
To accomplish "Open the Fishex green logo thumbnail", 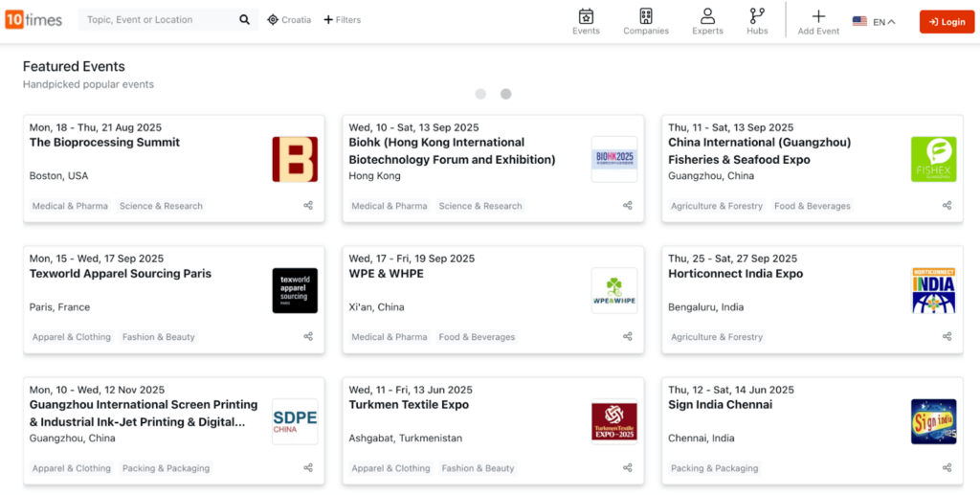I will 934,159.
